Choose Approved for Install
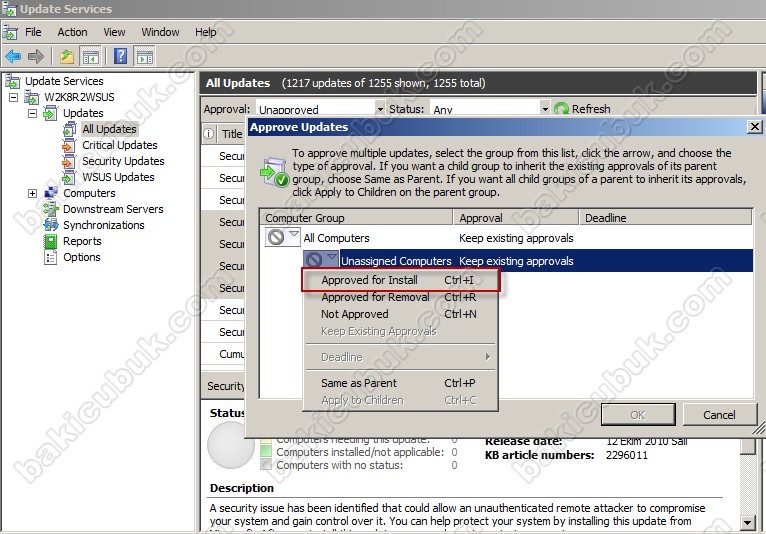The width and height of the screenshot is (766, 534). (x=369, y=280)
